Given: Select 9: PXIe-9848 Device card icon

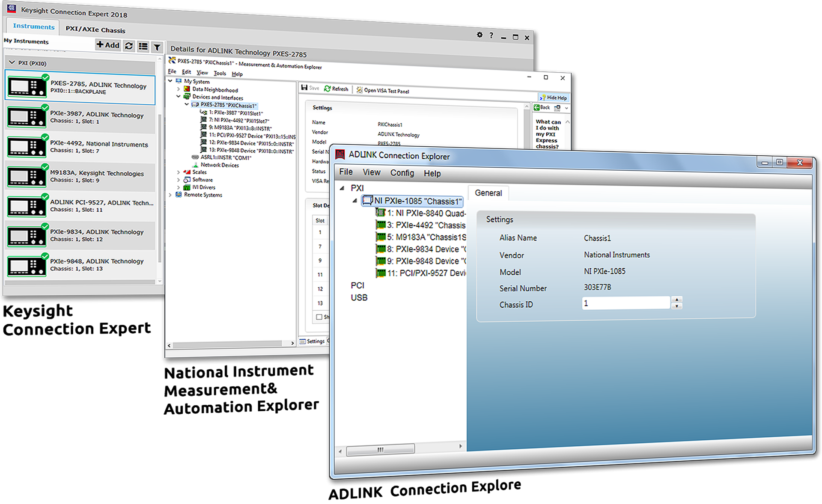Looking at the screenshot, I should pos(381,260).
